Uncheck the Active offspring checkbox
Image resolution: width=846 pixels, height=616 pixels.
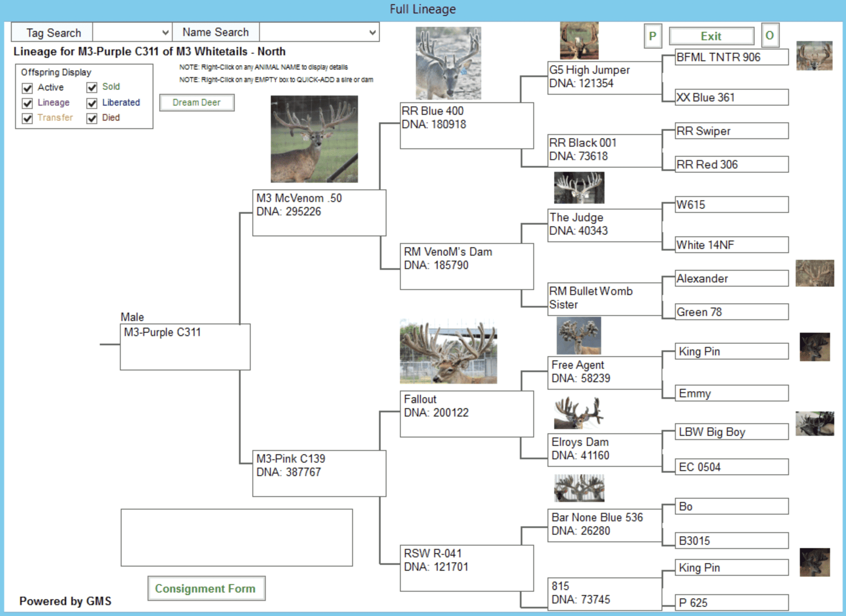point(28,88)
